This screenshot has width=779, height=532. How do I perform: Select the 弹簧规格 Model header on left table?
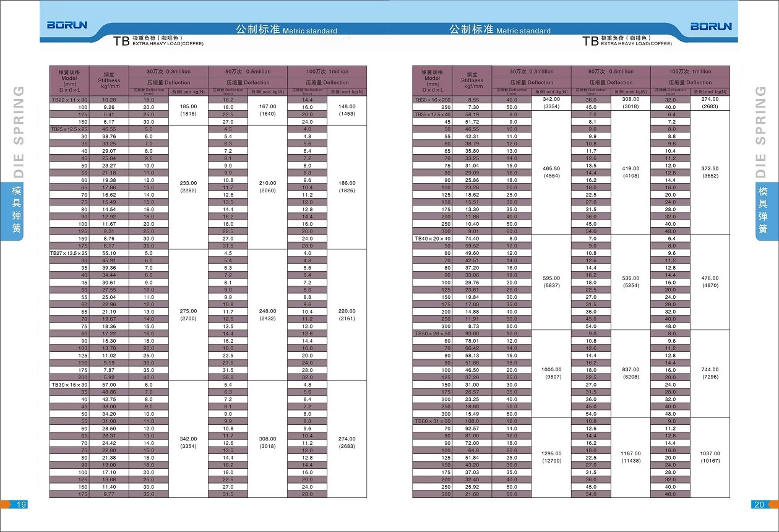point(69,81)
